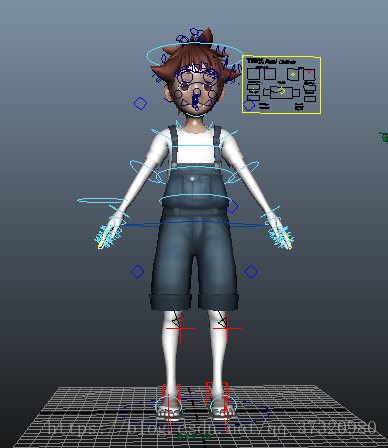This screenshot has height=448, width=388.
Task: Select cyan circle control on the left foot
Action: 169,405
